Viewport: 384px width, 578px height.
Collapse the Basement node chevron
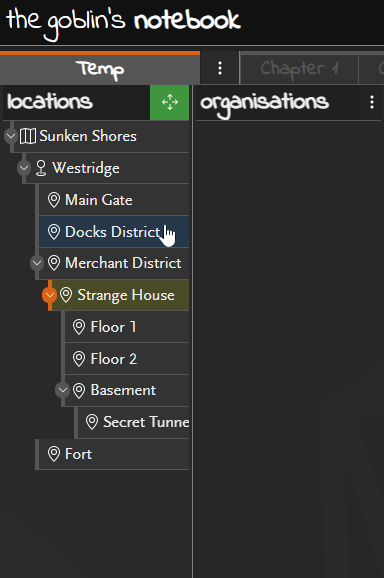62,390
